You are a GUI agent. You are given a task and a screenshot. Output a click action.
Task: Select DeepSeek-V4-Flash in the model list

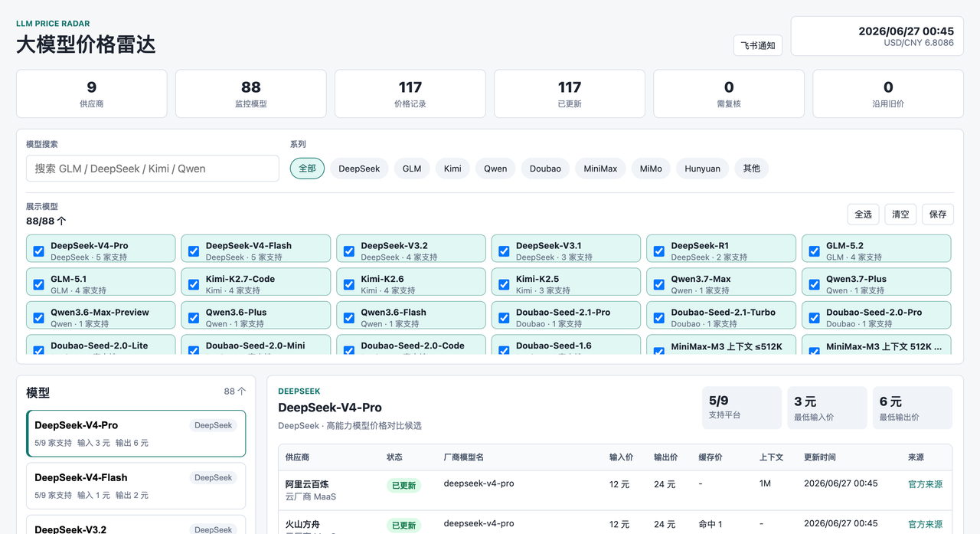pyautogui.click(x=136, y=486)
